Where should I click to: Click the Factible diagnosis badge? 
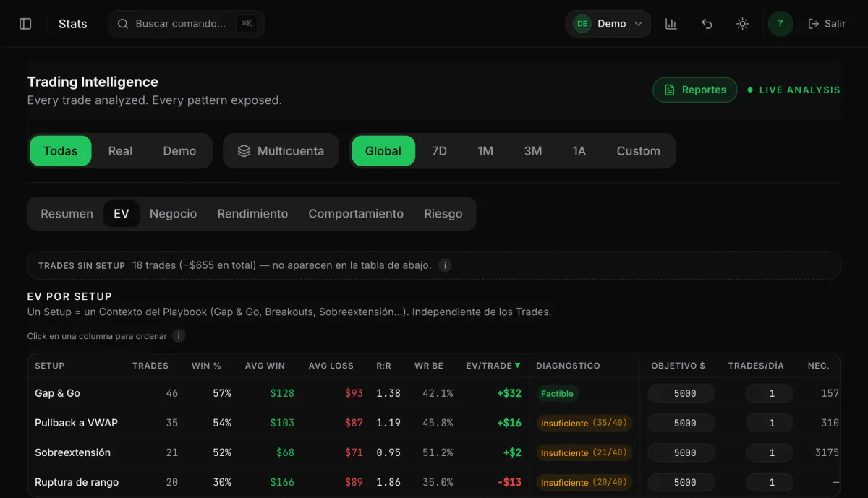coord(557,394)
